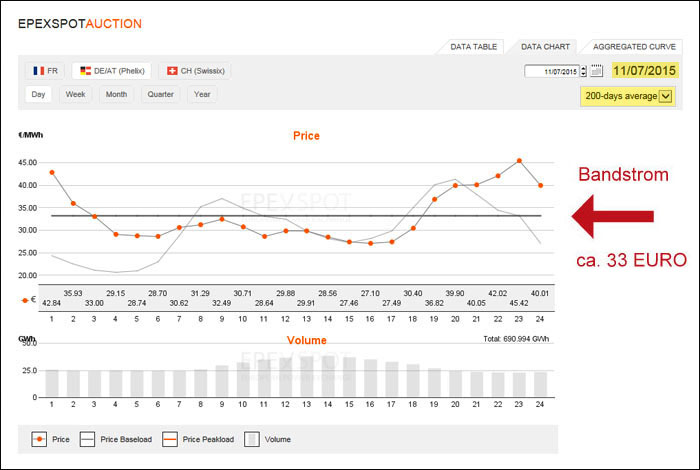Click the hour 16 lowest price point
This screenshot has height=470, width=700.
click(371, 243)
